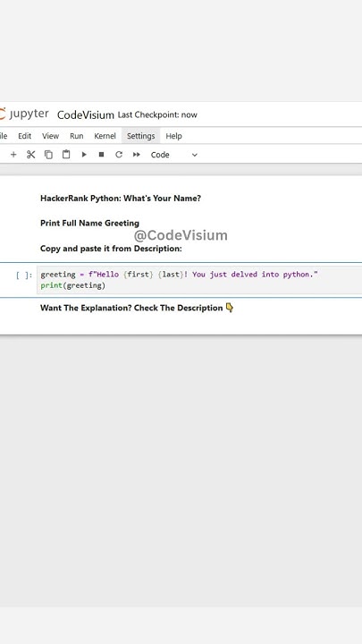Open the Kernel menu

105,136
